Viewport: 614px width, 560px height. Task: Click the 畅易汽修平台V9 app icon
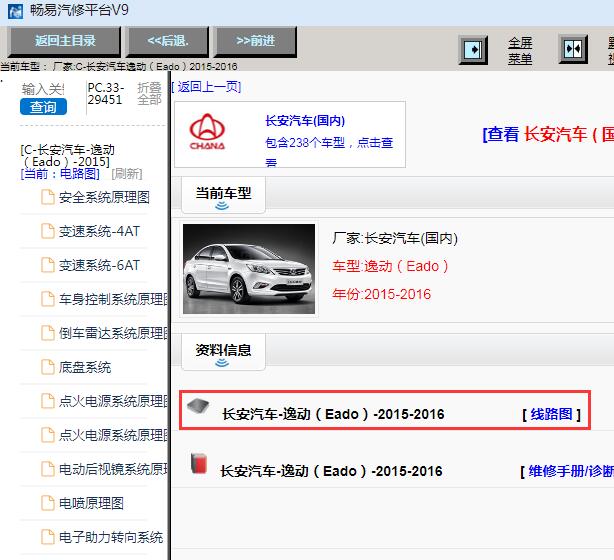click(x=16, y=11)
